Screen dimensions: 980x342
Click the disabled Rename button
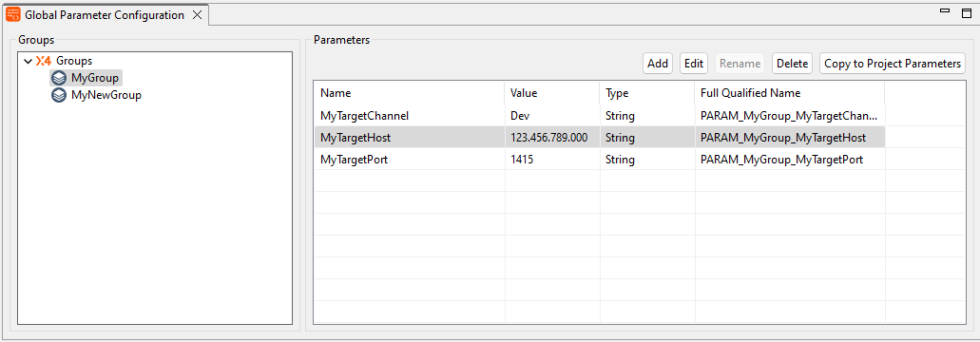[x=740, y=63]
